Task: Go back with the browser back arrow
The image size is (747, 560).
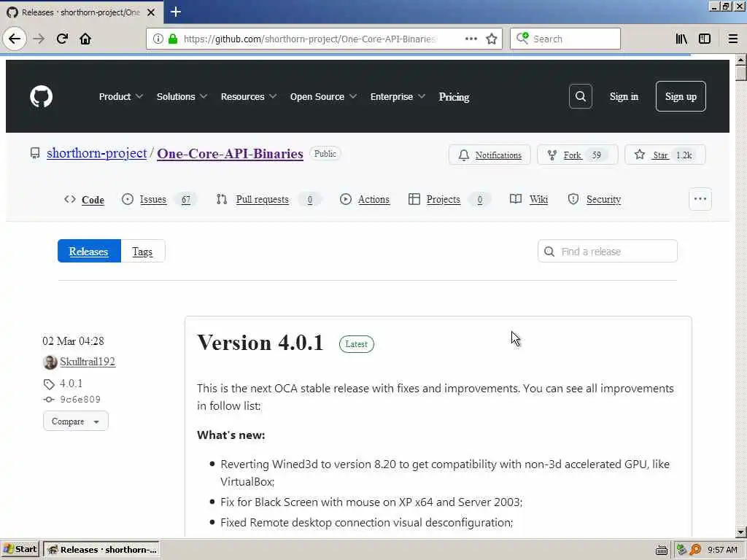Action: tap(15, 39)
